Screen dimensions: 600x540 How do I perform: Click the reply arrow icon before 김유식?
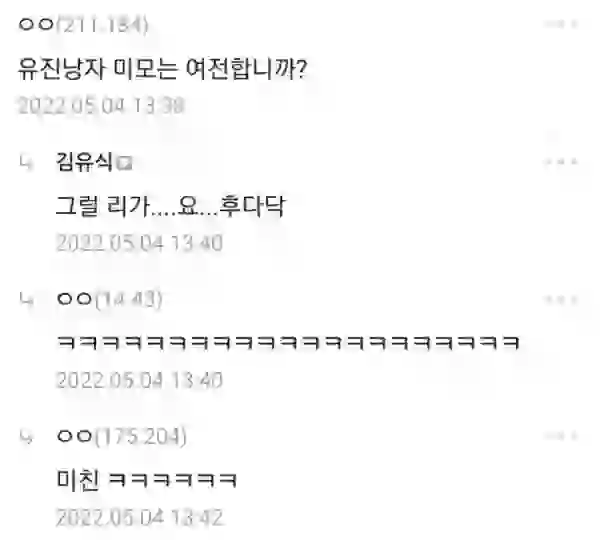[26, 163]
